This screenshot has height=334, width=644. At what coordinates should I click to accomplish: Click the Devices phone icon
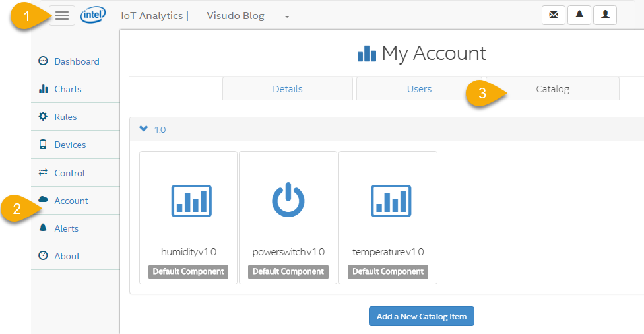pyautogui.click(x=44, y=145)
